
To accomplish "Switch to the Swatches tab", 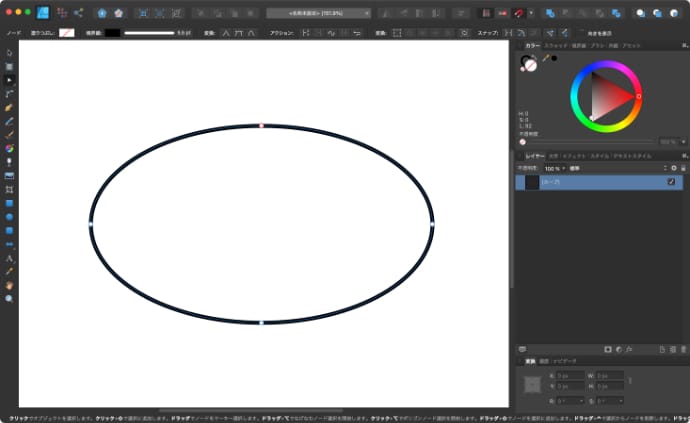I will (x=555, y=46).
